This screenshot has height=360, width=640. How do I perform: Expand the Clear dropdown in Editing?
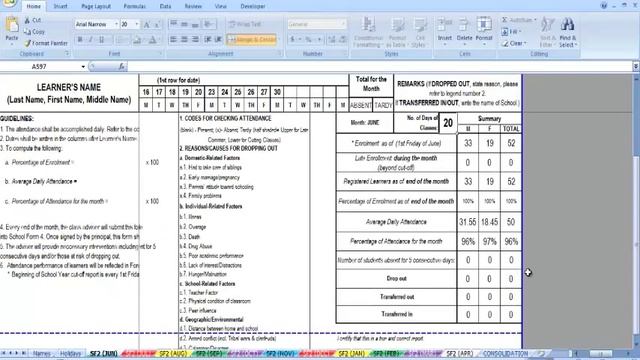coord(525,43)
